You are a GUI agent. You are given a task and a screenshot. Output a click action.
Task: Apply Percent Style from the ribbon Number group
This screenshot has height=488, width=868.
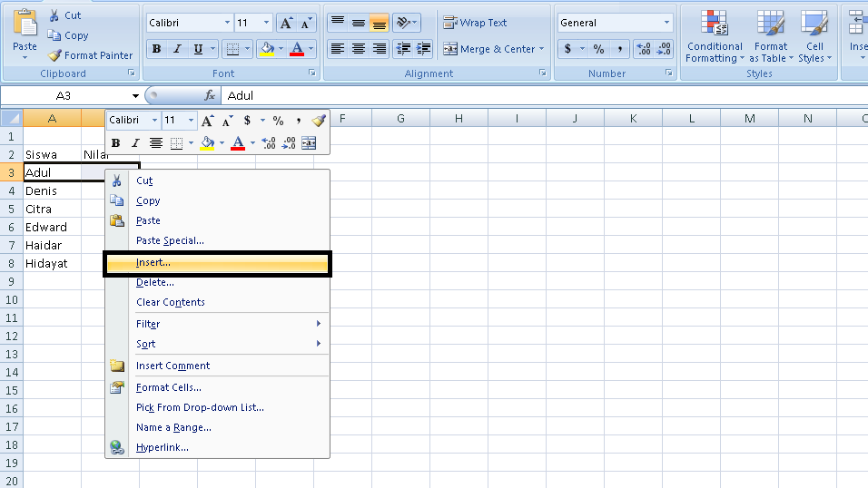(x=598, y=49)
